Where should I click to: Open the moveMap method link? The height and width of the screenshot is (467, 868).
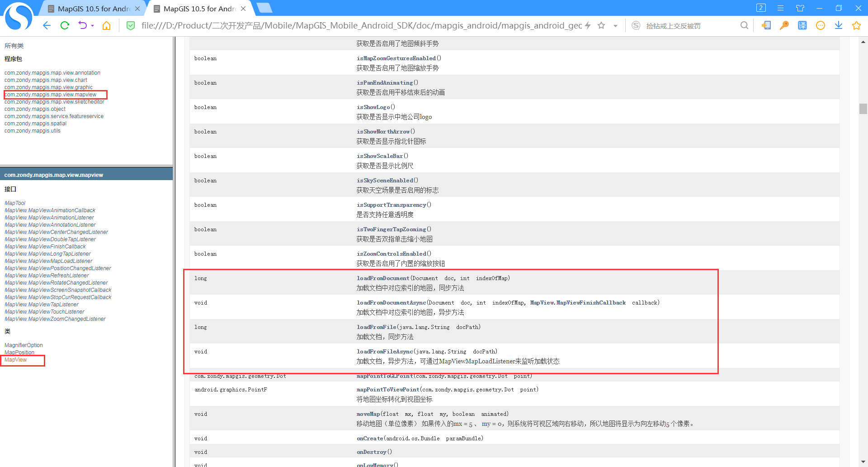[368, 414]
